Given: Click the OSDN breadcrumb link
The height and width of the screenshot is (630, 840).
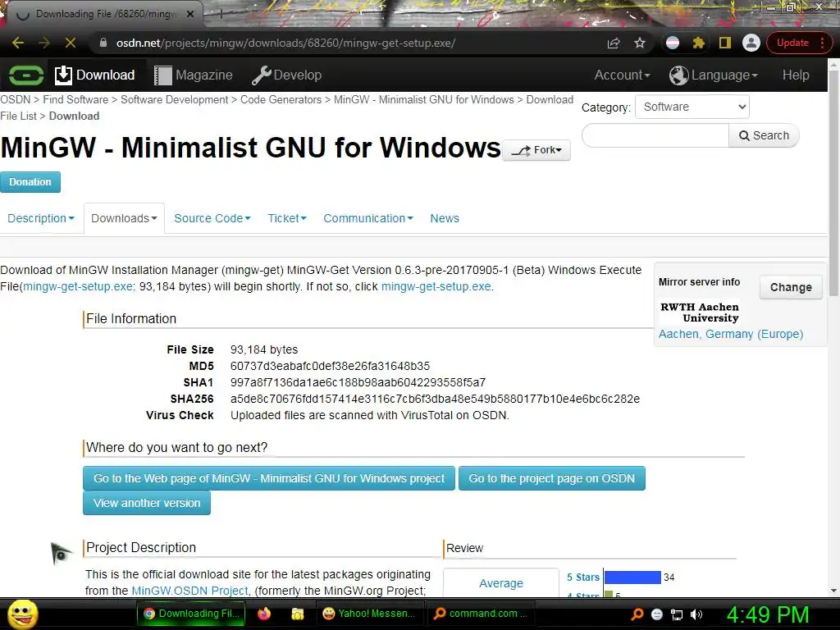Looking at the screenshot, I should click(x=15, y=99).
